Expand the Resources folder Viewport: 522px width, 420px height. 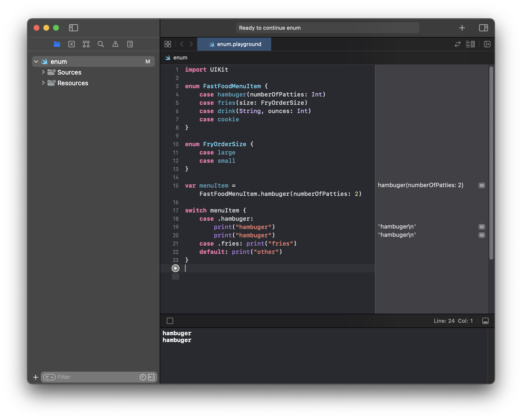pos(43,83)
